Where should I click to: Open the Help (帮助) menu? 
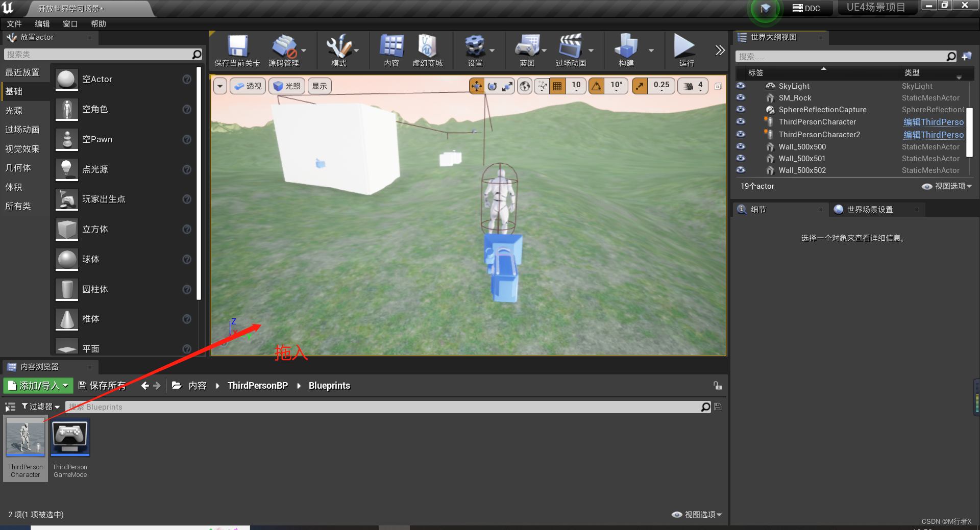tap(98, 24)
